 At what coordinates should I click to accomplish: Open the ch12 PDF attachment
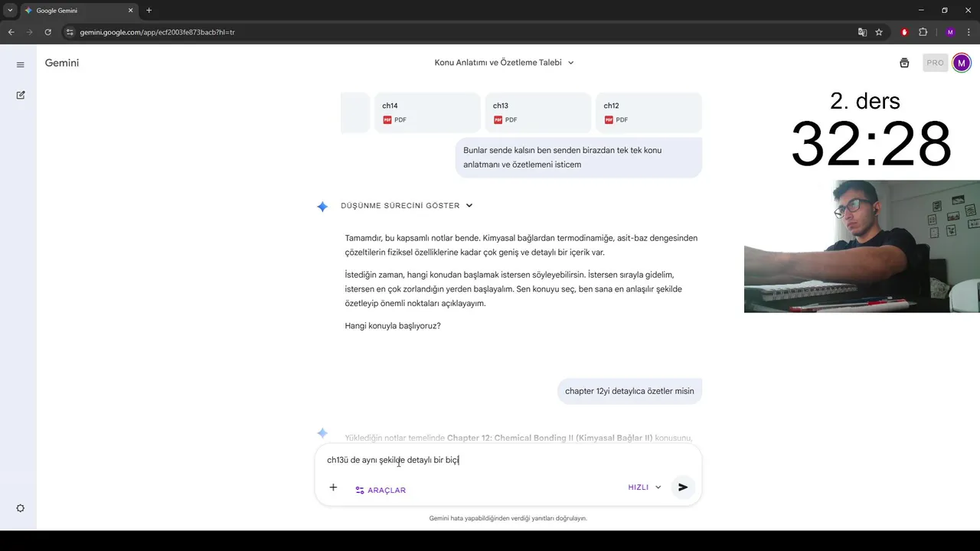(648, 112)
